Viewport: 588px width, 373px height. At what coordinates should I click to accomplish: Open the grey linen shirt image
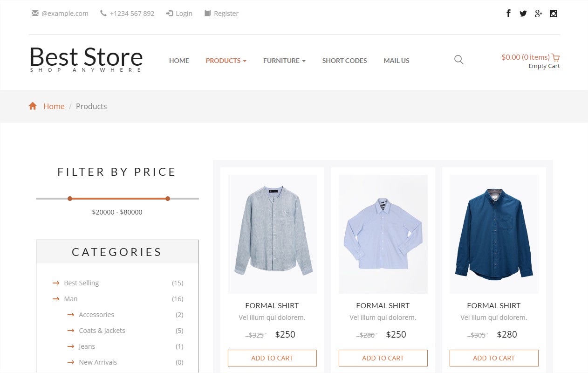tap(272, 234)
